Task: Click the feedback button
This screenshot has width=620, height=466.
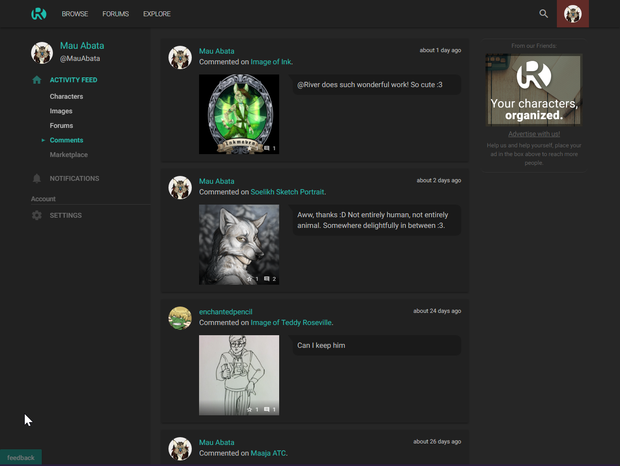Action: click(21, 457)
